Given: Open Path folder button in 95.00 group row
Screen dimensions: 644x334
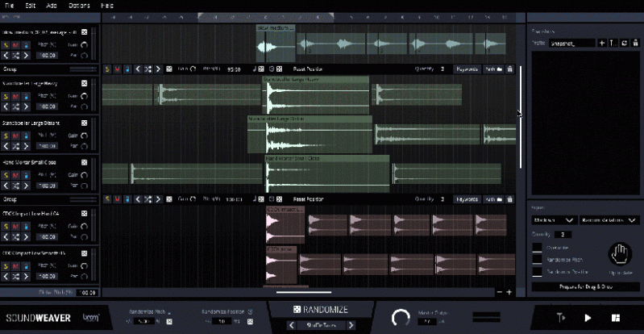Looking at the screenshot, I should [493, 69].
